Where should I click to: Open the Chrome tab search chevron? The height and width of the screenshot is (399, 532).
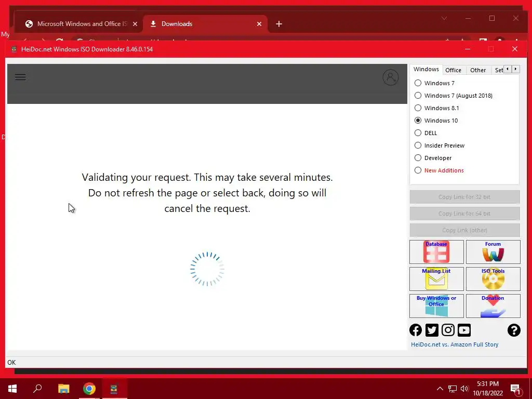click(x=444, y=18)
